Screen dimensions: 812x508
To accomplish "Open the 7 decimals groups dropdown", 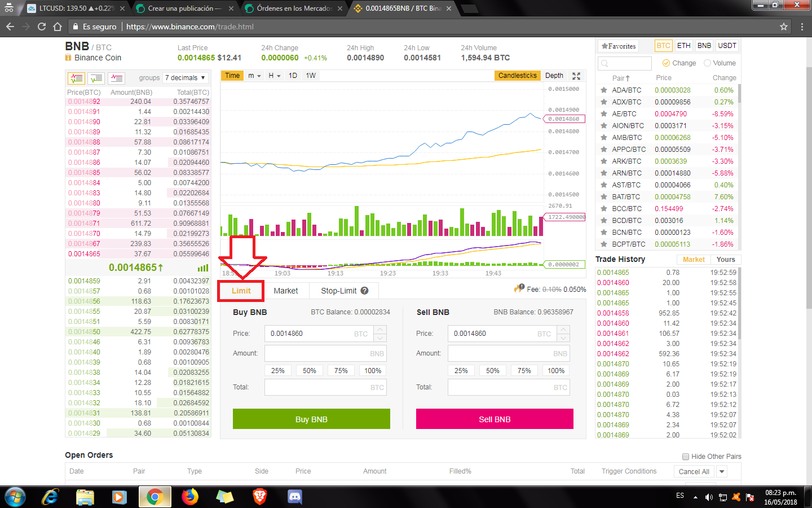I will click(x=186, y=78).
